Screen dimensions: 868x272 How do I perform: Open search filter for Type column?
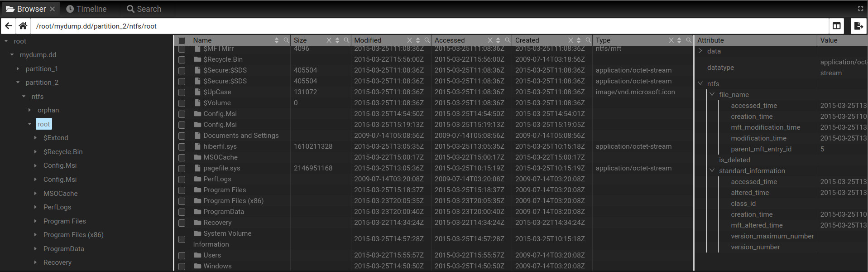pyautogui.click(x=688, y=40)
